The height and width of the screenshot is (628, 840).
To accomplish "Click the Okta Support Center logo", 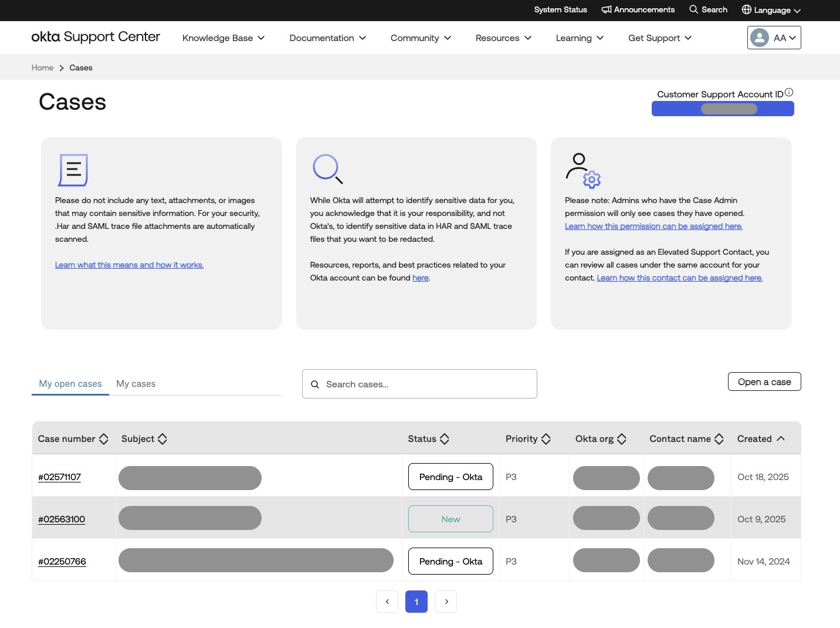I will tap(95, 36).
